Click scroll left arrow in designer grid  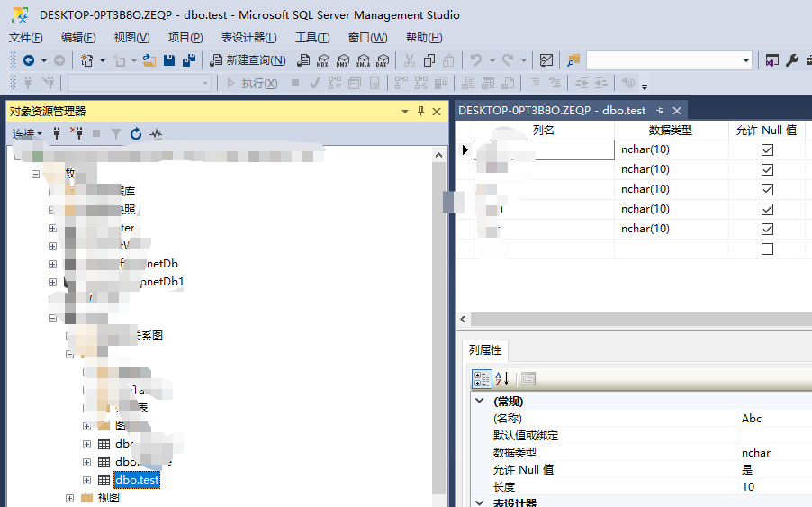coord(463,320)
